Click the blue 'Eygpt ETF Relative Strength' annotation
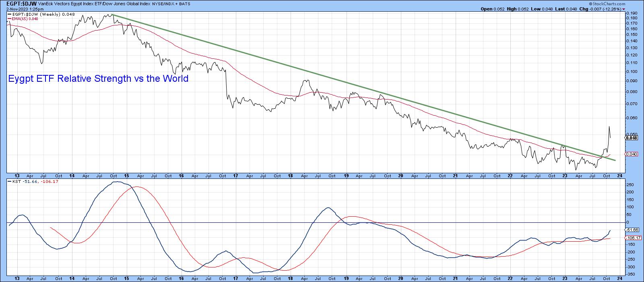644x282 pixels. click(98, 79)
